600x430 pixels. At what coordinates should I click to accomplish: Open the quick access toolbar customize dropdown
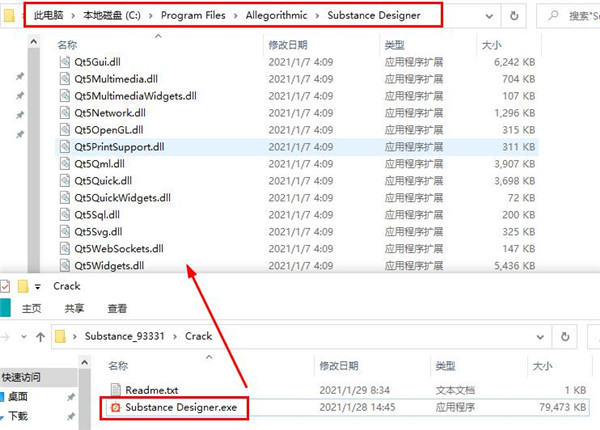coord(38,287)
